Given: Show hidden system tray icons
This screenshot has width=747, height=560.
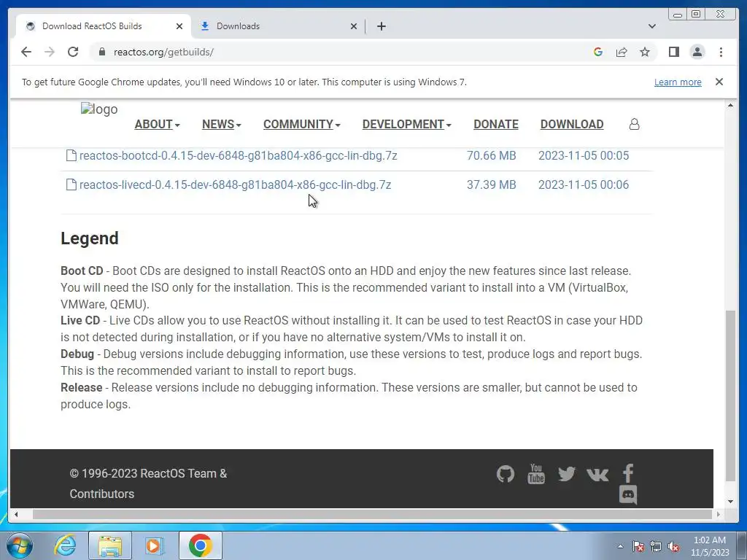Looking at the screenshot, I should click(x=620, y=546).
